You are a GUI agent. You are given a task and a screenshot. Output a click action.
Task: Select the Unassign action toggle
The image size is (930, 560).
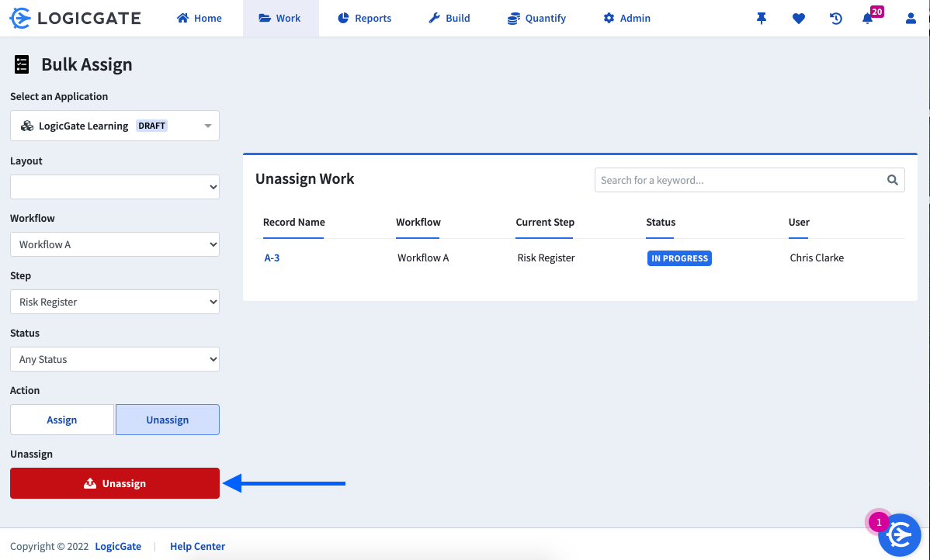coord(167,420)
